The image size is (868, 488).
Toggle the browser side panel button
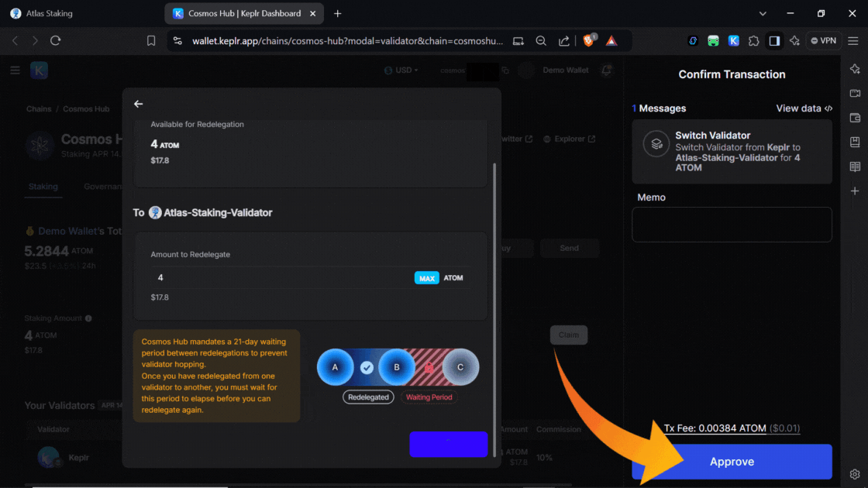click(773, 41)
